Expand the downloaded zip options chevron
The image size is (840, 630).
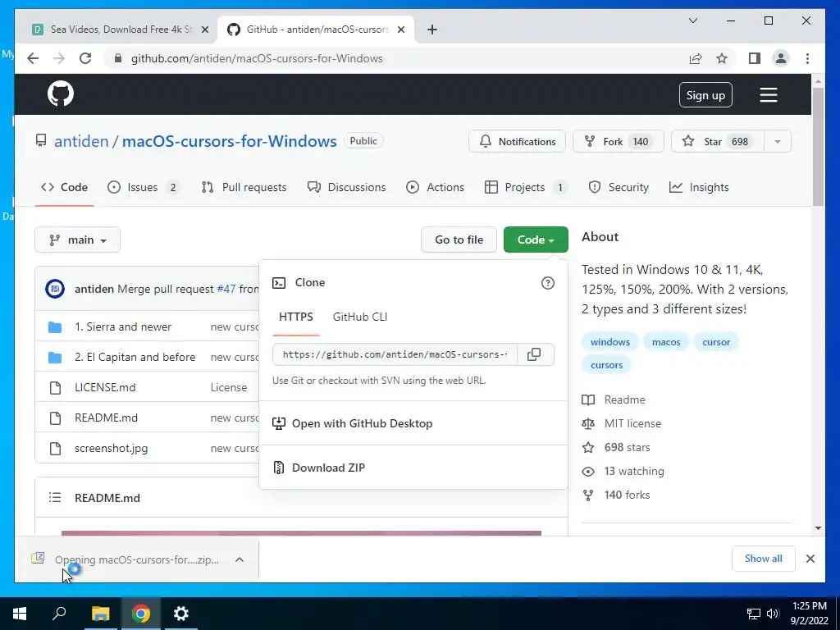(240, 559)
